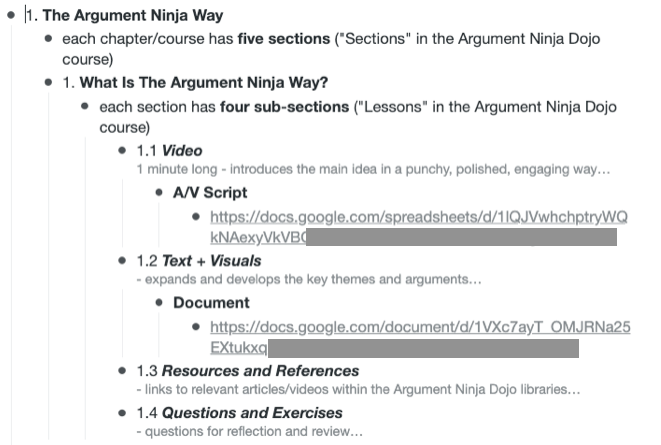661x445 pixels.
Task: Select the '1.4 Questions and Exercises' text
Action: pos(239,413)
